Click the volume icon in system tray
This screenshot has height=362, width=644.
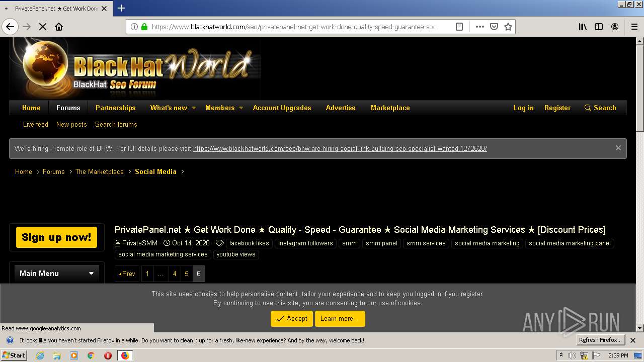pyautogui.click(x=573, y=355)
